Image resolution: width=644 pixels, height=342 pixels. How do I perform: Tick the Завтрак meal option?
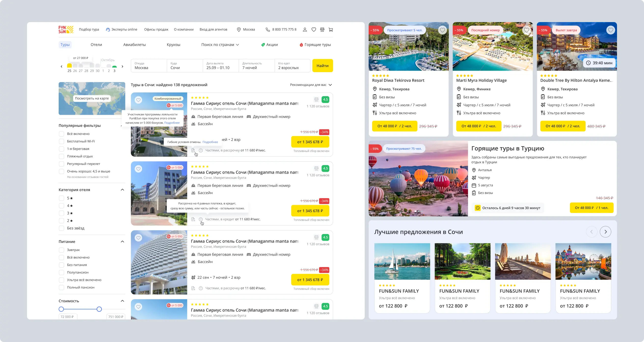coord(62,250)
